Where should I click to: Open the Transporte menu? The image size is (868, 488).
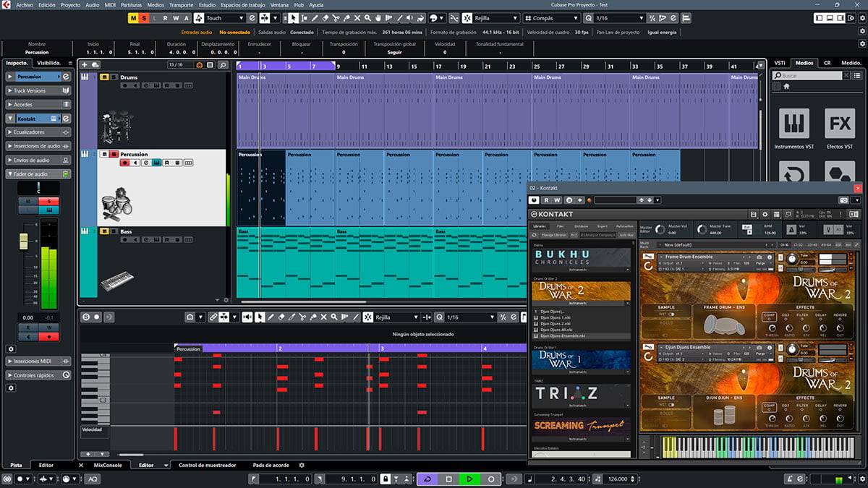click(x=181, y=4)
